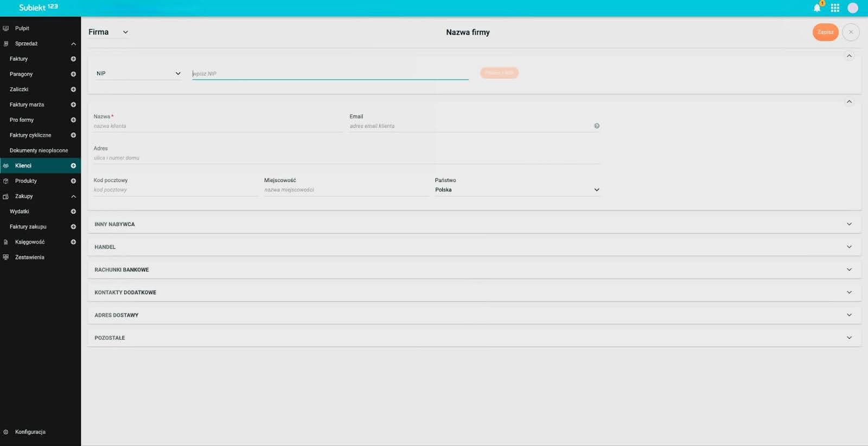The height and width of the screenshot is (446, 868).
Task: Open the NIP identifier type dropdown
Action: click(x=138, y=73)
